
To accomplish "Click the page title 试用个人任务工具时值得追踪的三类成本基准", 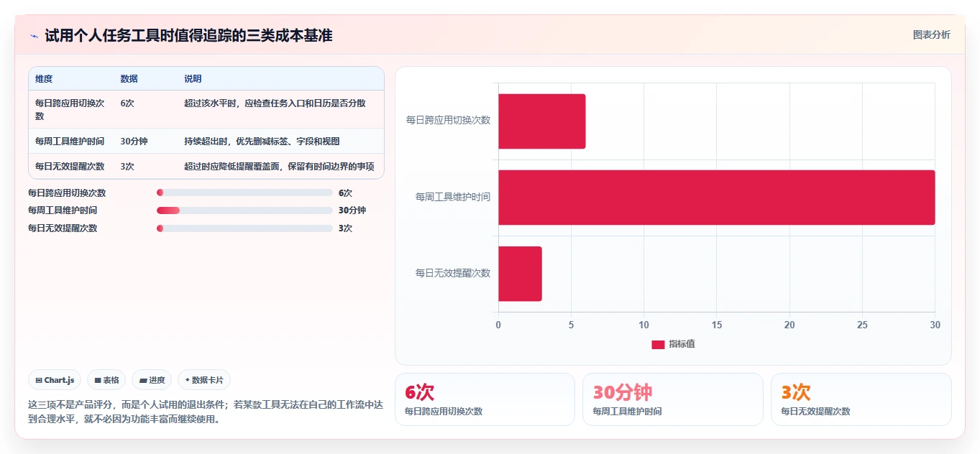I will point(188,36).
